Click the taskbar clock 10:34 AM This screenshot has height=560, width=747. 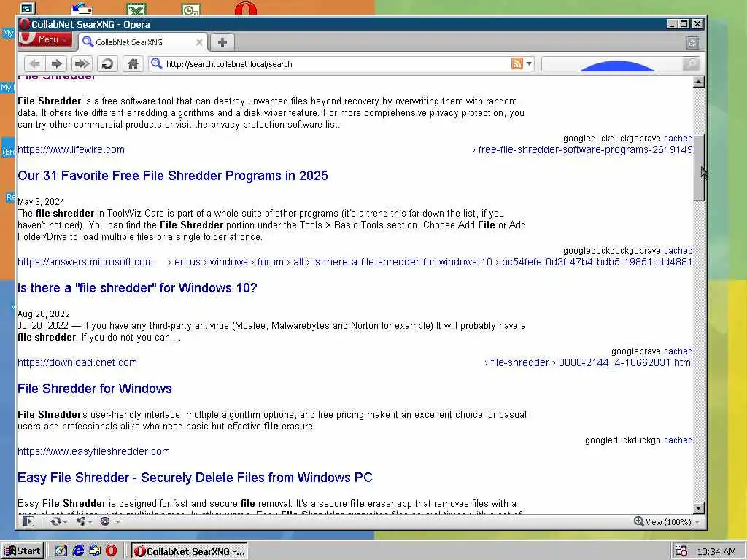click(716, 551)
